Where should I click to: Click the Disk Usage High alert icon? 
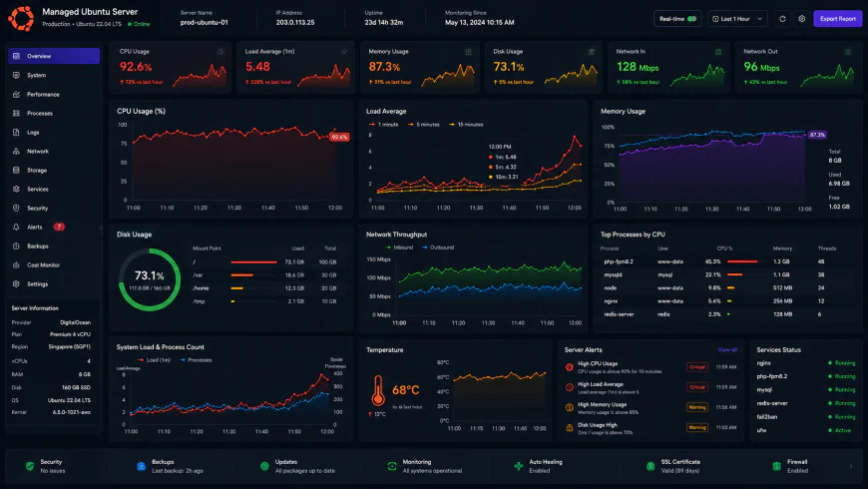[x=569, y=427]
